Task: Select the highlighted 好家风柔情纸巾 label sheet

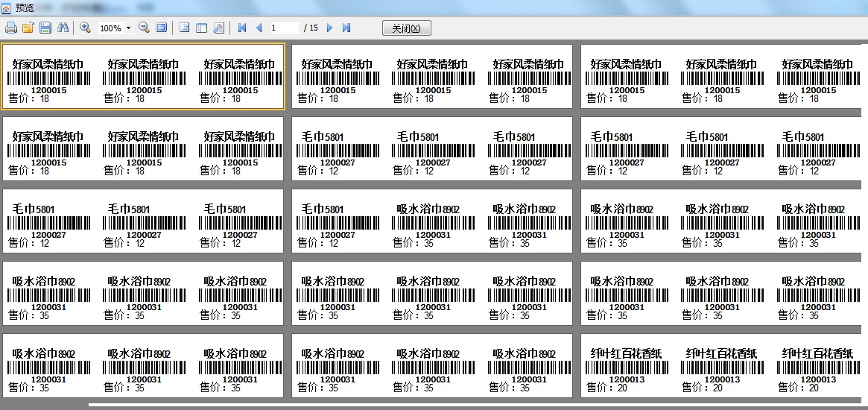Action: click(143, 77)
